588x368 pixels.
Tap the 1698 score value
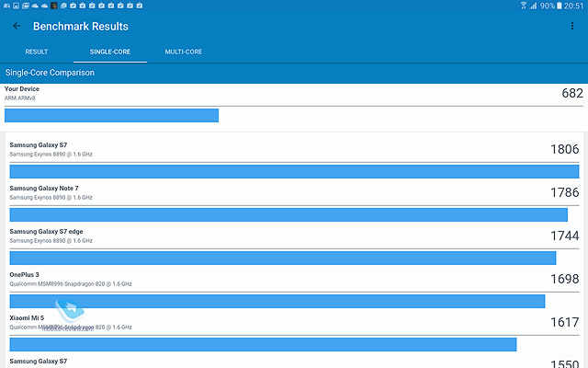click(565, 279)
